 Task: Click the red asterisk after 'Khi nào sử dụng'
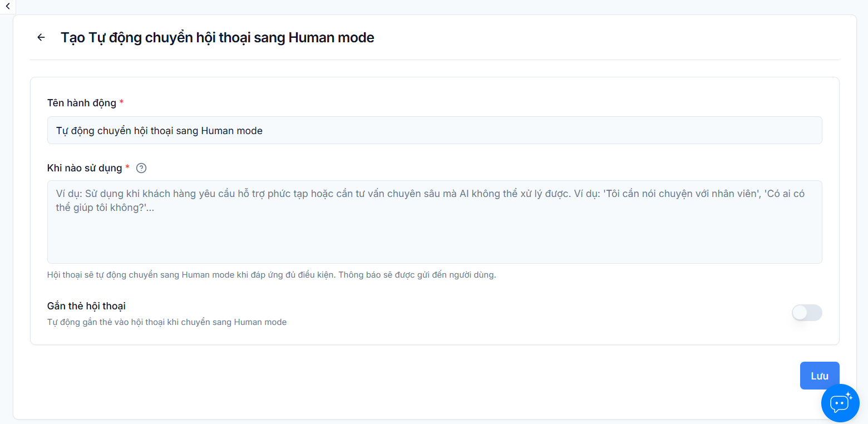pyautogui.click(x=127, y=167)
